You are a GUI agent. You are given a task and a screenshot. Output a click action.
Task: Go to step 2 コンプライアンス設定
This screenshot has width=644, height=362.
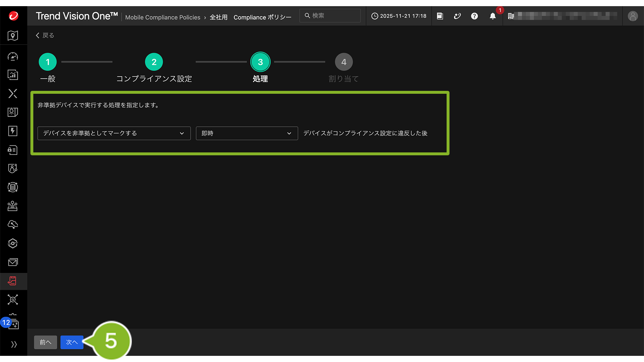point(154,62)
